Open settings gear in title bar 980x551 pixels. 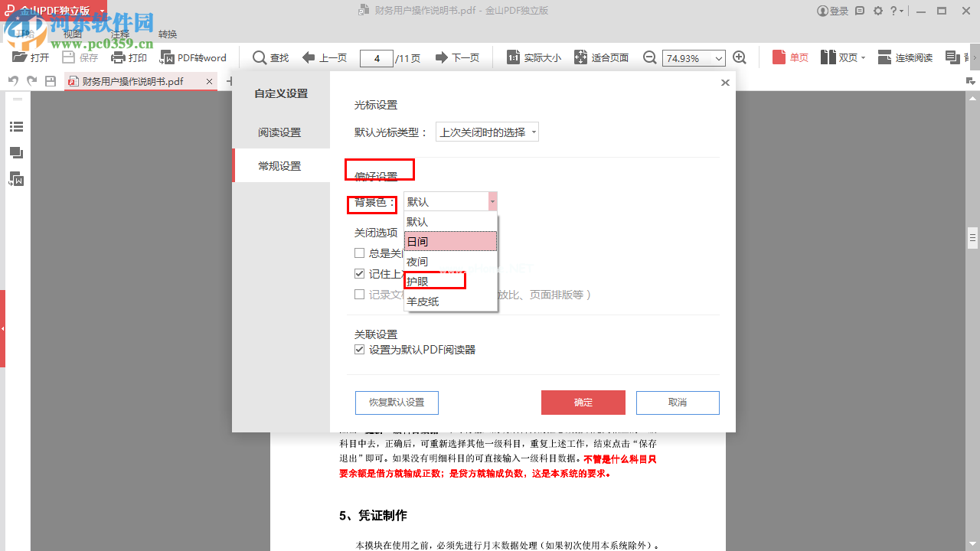[878, 11]
